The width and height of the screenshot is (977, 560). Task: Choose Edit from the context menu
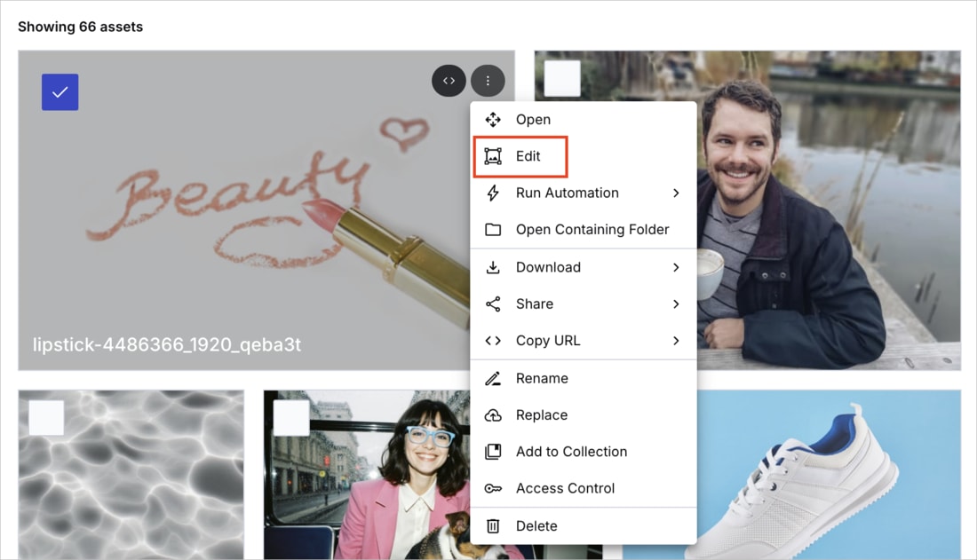(x=528, y=157)
